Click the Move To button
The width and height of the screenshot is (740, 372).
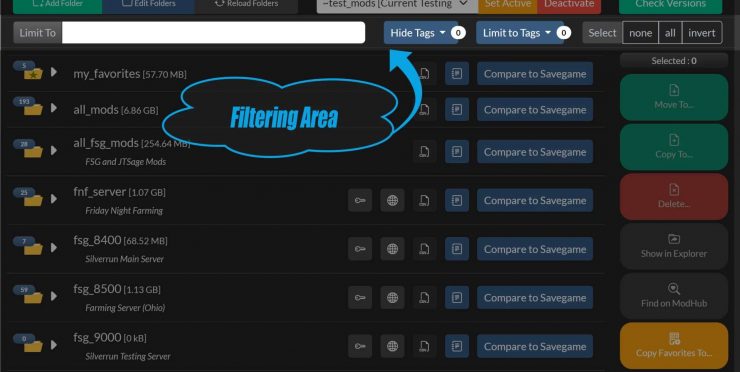coord(674,97)
